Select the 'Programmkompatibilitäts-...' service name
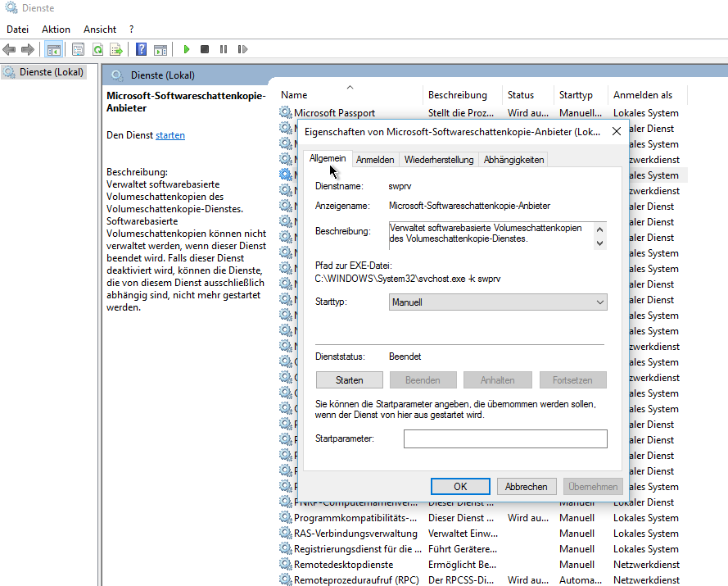This screenshot has width=728, height=586. click(x=355, y=518)
